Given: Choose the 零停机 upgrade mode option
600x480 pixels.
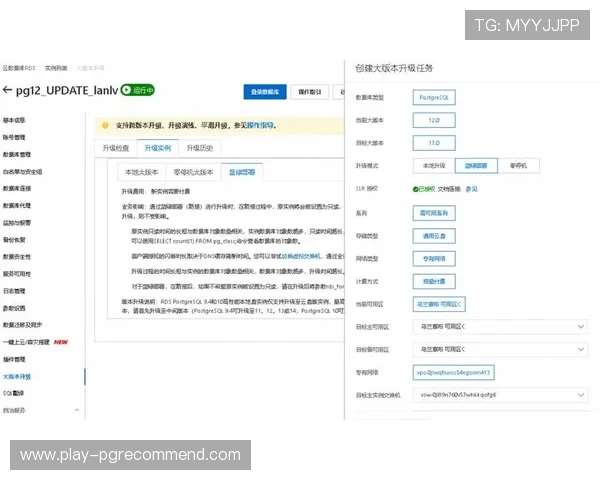Looking at the screenshot, I should pos(517,164).
